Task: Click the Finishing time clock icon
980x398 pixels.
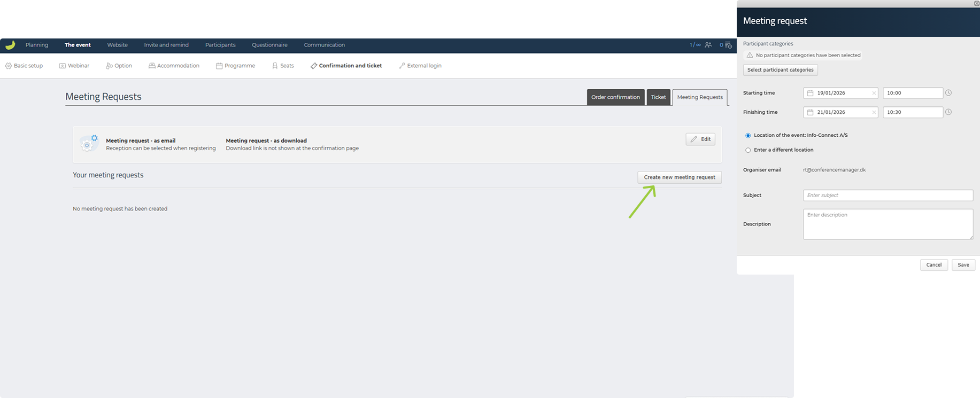Action: coord(948,112)
